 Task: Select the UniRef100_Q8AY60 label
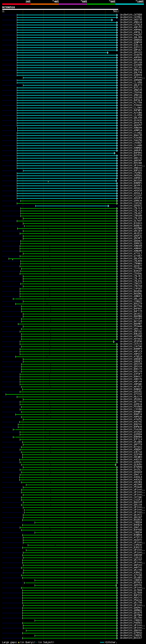[131, 631]
